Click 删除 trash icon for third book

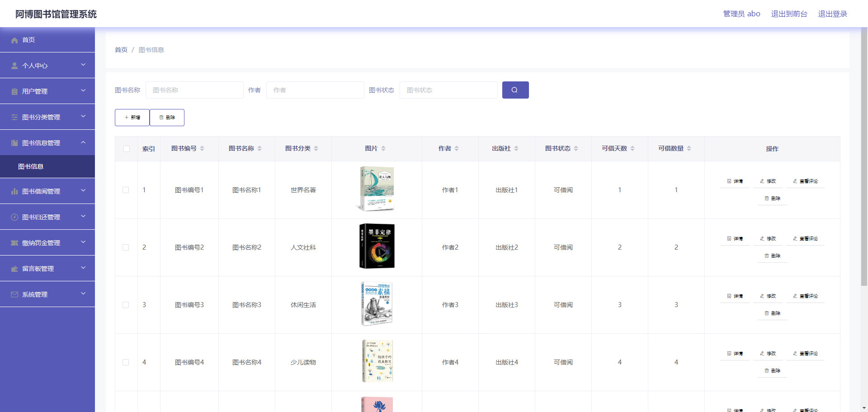767,313
